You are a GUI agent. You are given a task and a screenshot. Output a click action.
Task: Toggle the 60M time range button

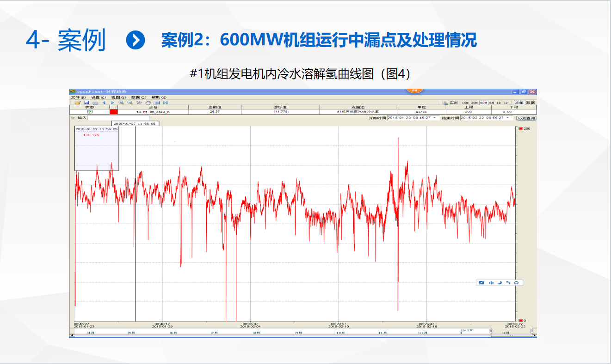coord(483,103)
